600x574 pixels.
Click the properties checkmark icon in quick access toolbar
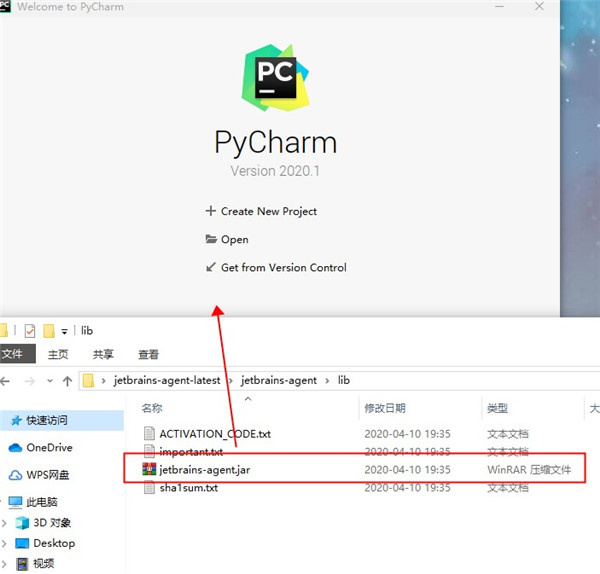[x=29, y=331]
